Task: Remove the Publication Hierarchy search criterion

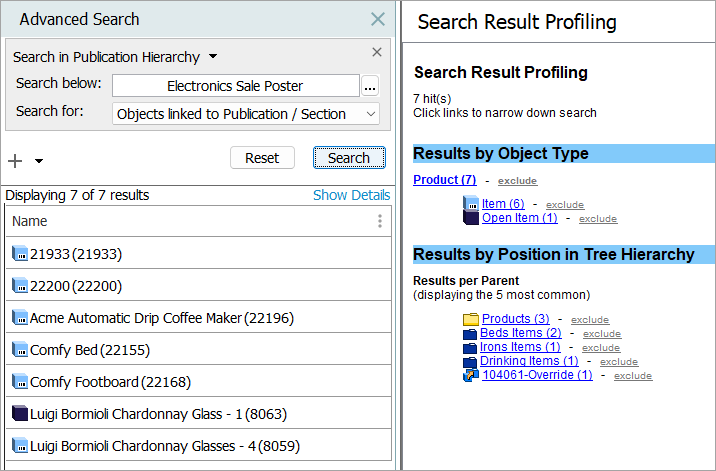Action: click(377, 52)
